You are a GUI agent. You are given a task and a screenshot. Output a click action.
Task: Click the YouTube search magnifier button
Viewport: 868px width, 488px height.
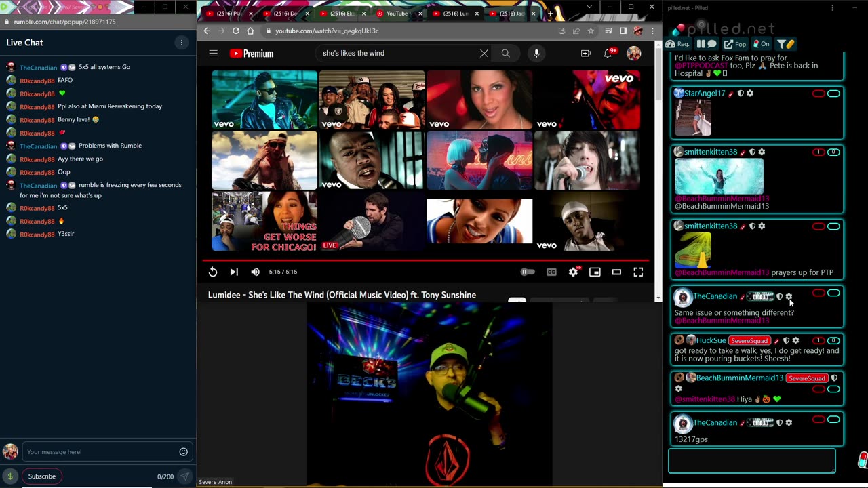click(x=505, y=53)
